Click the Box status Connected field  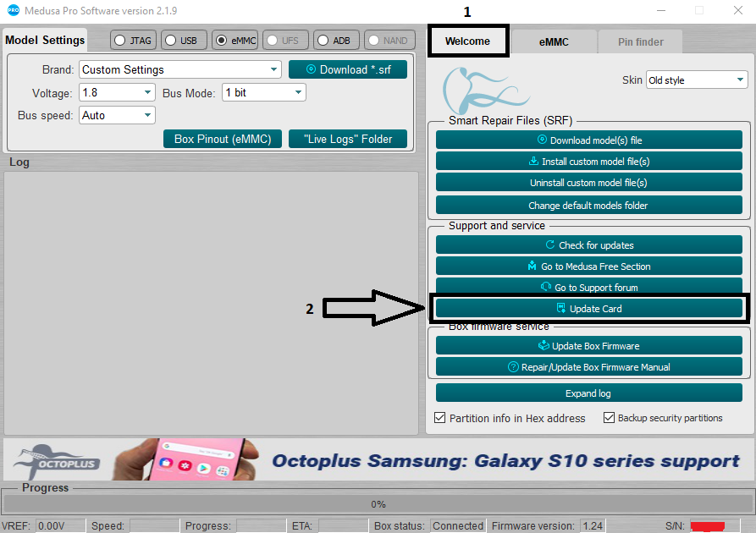point(457,525)
